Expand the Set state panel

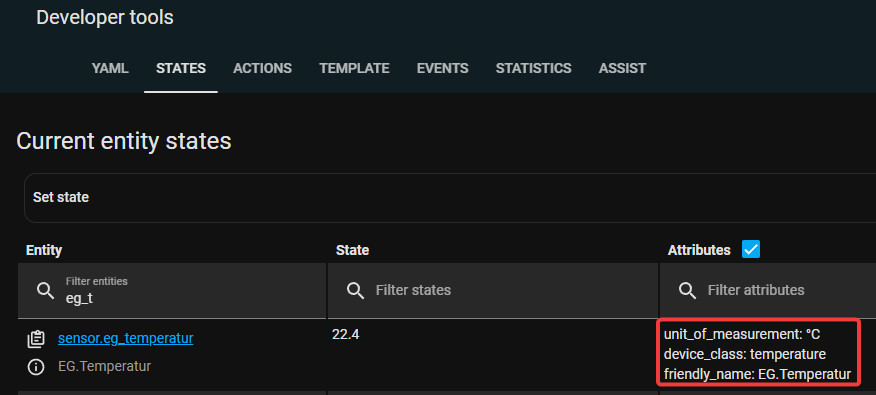point(450,197)
